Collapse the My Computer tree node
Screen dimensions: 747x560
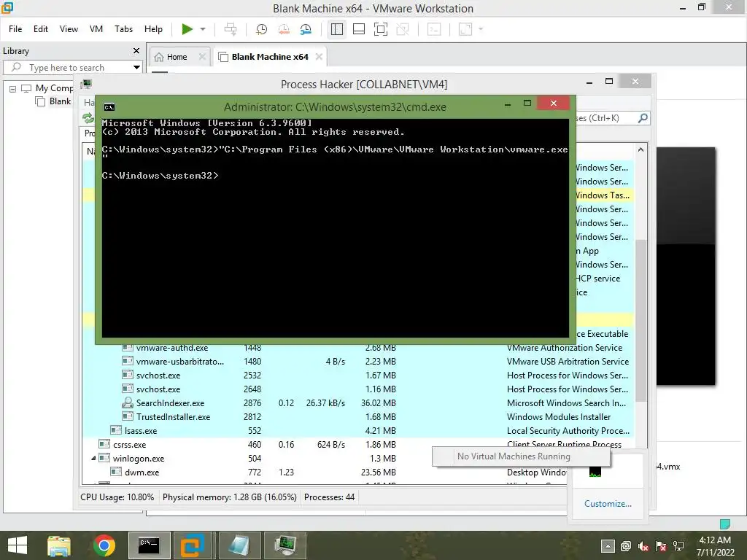[13, 88]
